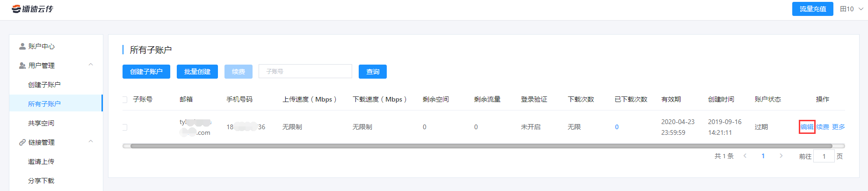Click the 编辑 link in row
Image resolution: width=868 pixels, height=191 pixels.
point(807,127)
